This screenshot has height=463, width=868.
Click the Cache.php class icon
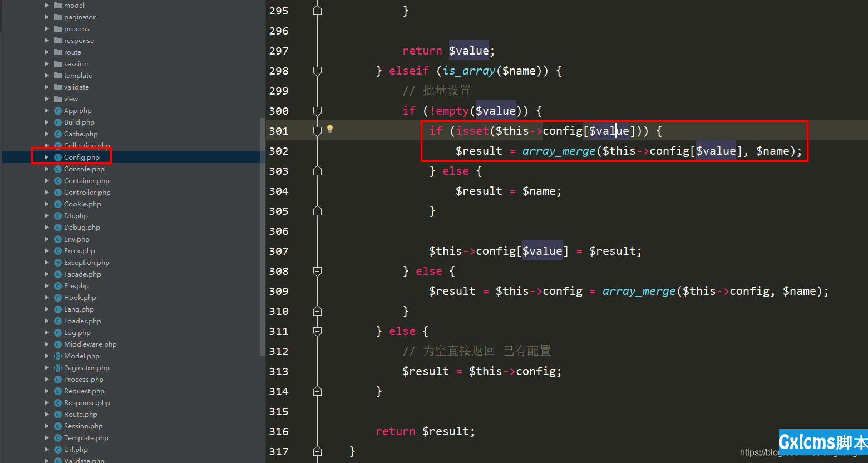click(x=58, y=134)
